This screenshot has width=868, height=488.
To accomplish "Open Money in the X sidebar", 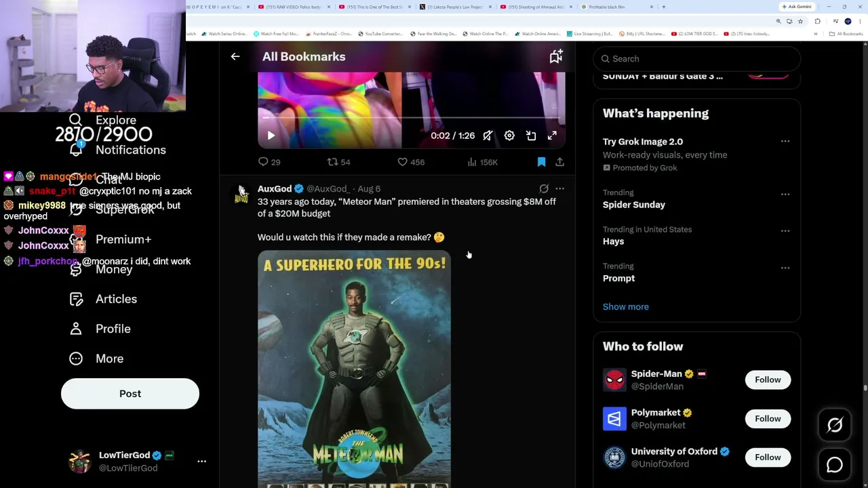I will (101, 269).
